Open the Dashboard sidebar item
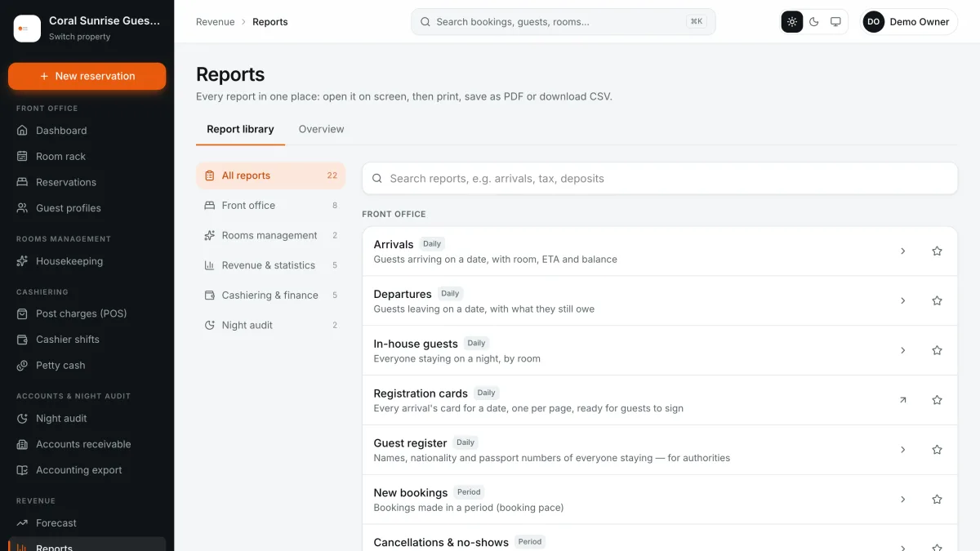Image resolution: width=980 pixels, height=551 pixels. [87, 131]
